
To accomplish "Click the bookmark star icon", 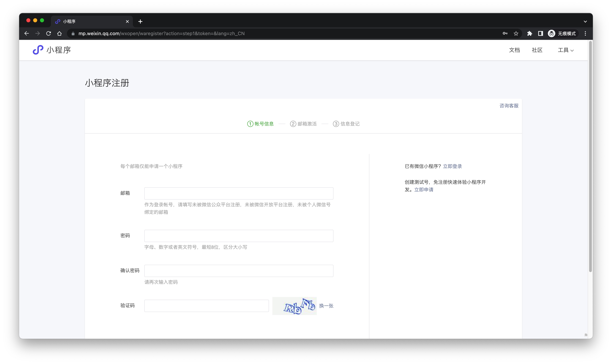I will pyautogui.click(x=516, y=33).
